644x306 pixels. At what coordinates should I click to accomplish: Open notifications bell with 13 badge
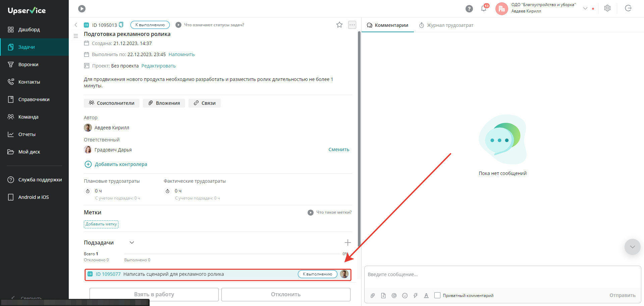[x=484, y=8]
